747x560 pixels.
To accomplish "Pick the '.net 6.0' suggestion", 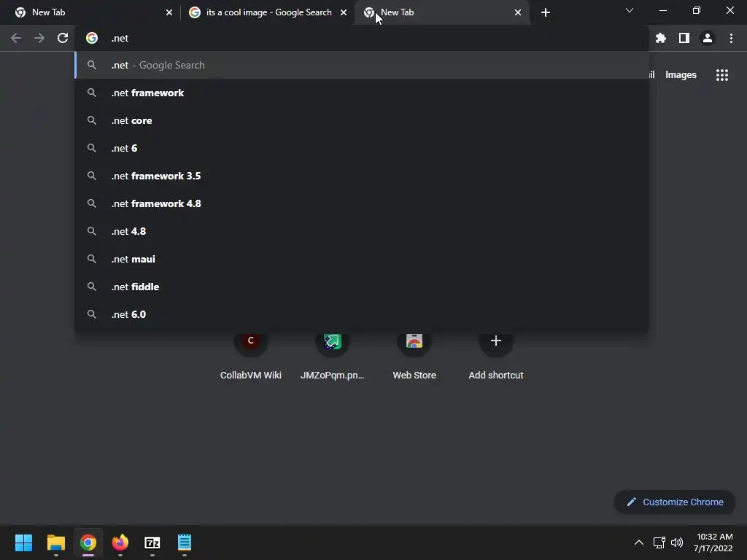I will pos(362,314).
